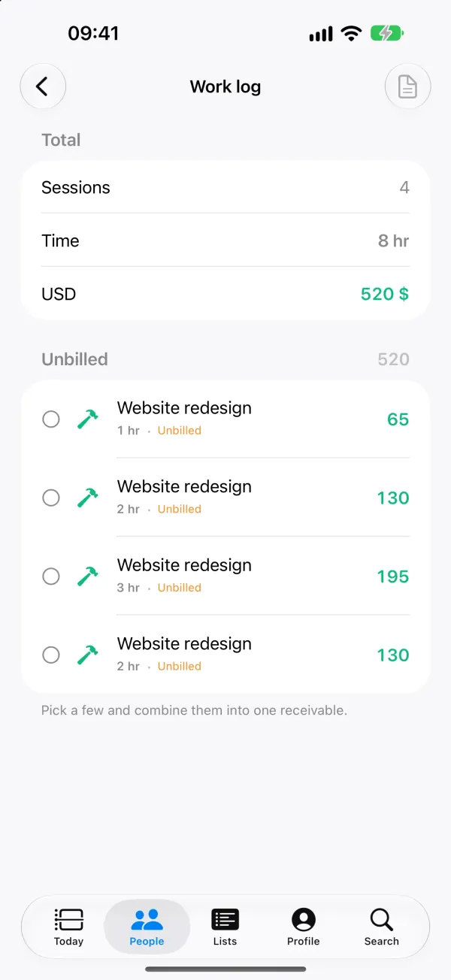The height and width of the screenshot is (980, 451).
Task: Select the 3 hr session radio circle
Action: pos(51,576)
